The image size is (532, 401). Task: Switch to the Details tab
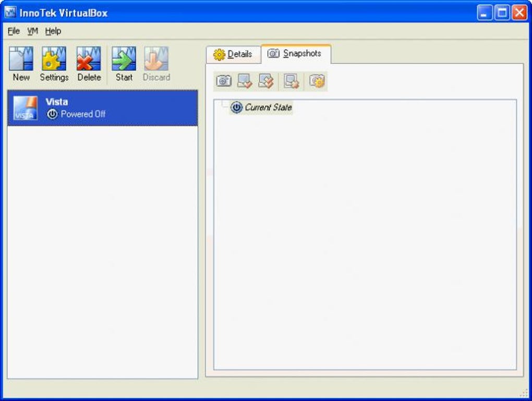234,54
